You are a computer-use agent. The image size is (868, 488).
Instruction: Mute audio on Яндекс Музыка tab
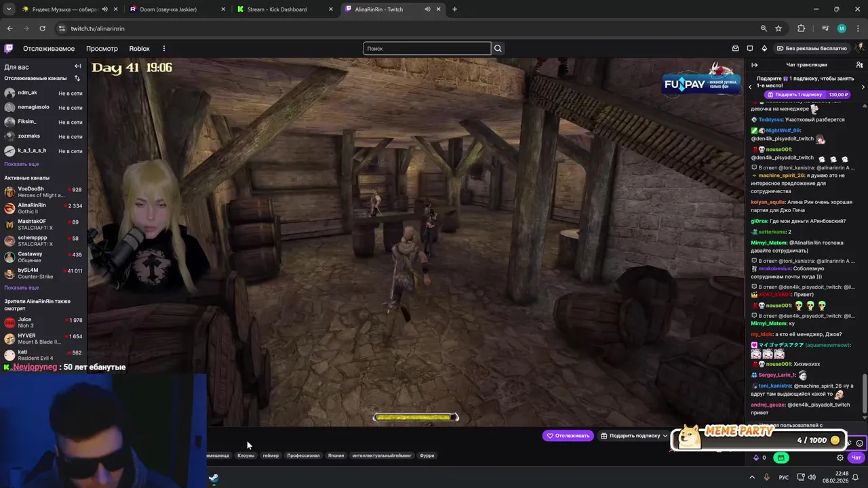coord(104,9)
